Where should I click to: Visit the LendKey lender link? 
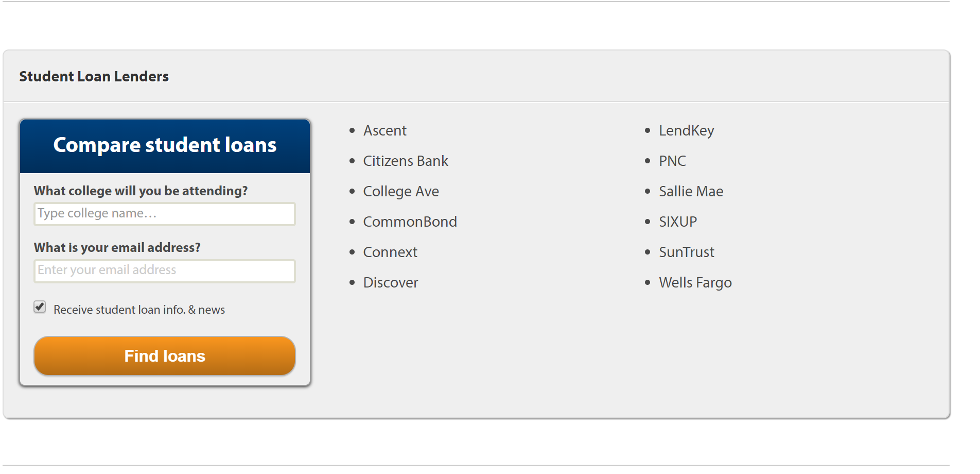(686, 131)
